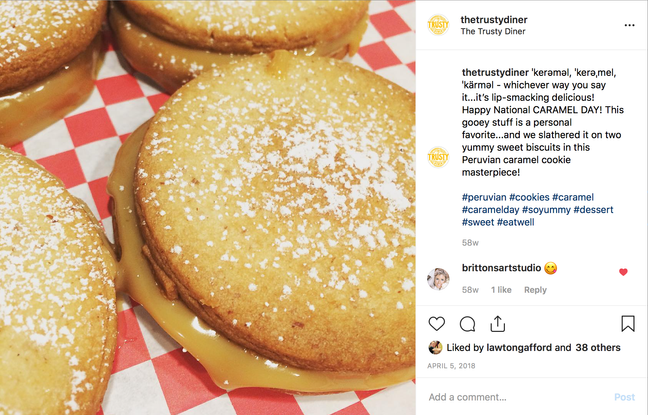Toggle the red heart on brittonsartstudio's comment
648x415 pixels.
tap(623, 272)
